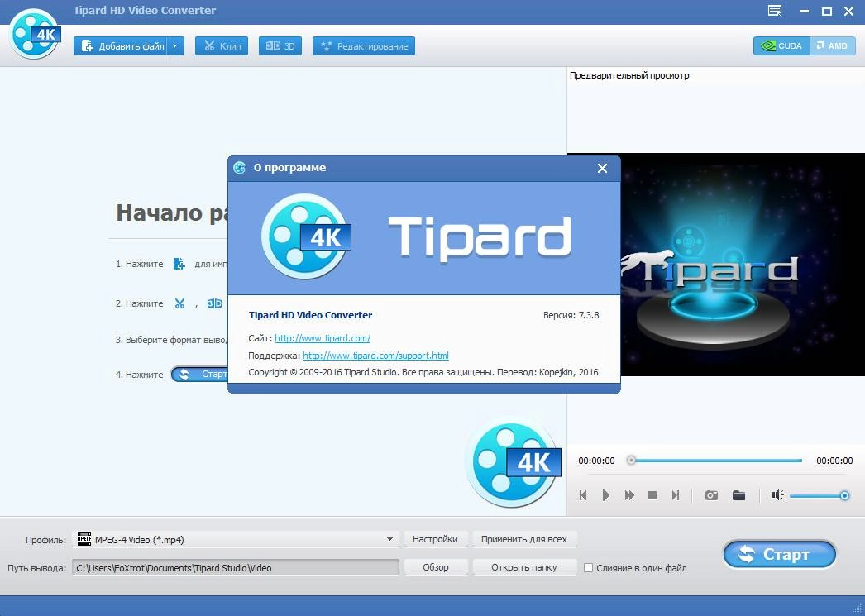Toggle AMD acceleration
Screen dimensions: 865x616
(x=833, y=45)
